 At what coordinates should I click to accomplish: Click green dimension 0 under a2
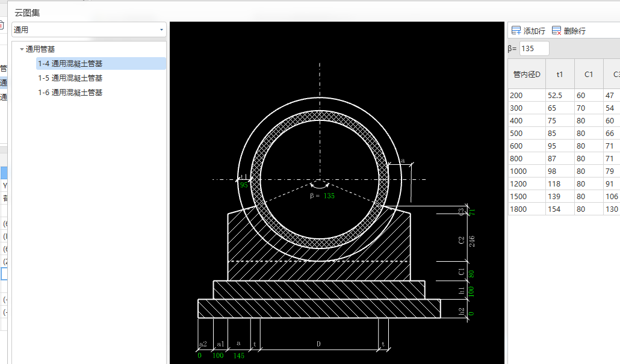pos(200,356)
